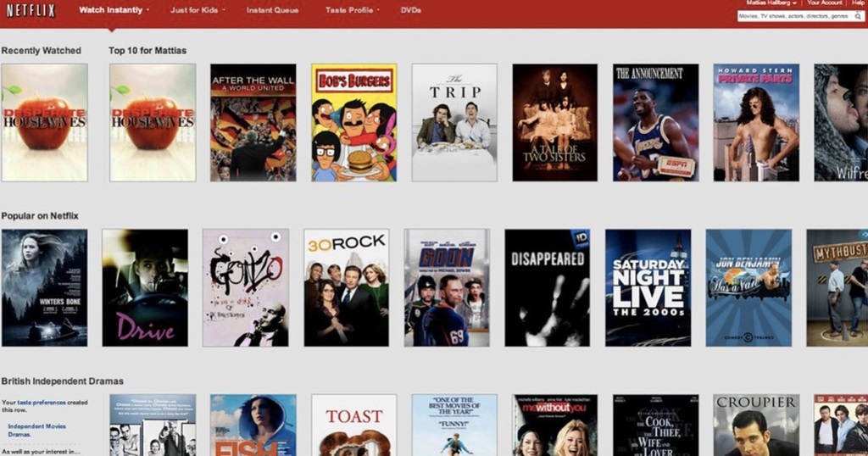Viewport: 868px width, 456px height.
Task: Click the Independent Movies link
Action: 36,425
